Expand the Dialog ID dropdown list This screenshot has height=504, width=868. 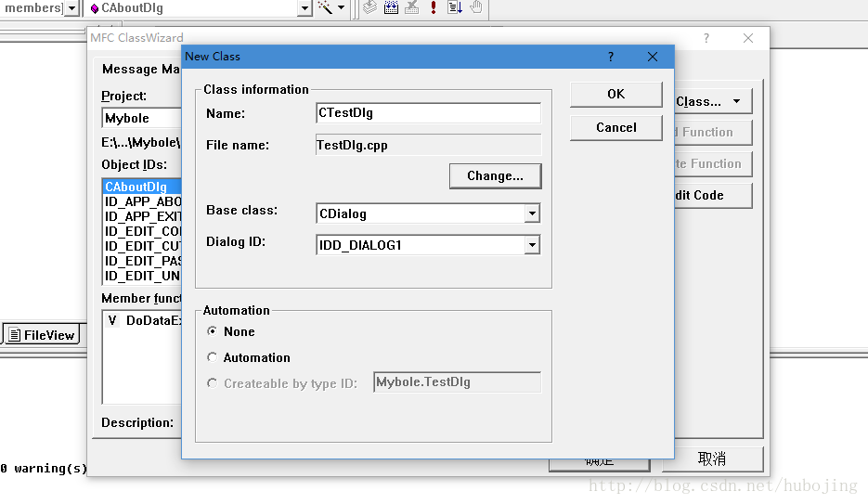coord(531,246)
